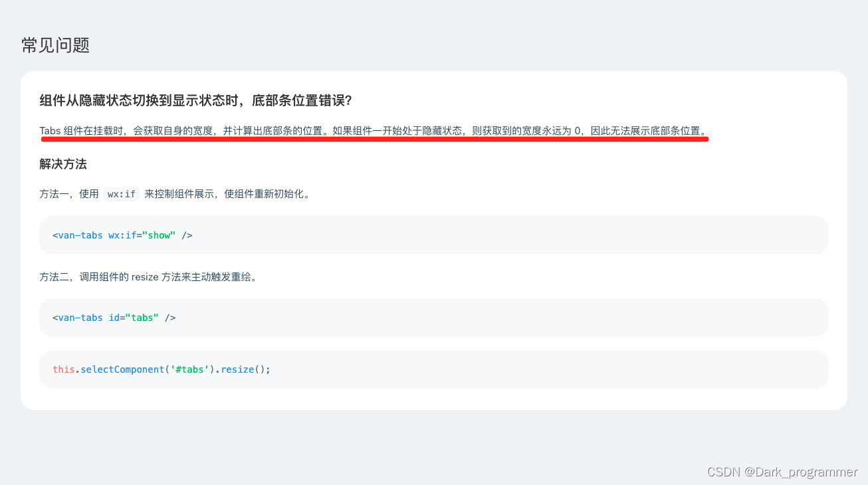Click the 常见问题 section heading
The height and width of the screenshot is (485, 868).
click(x=55, y=45)
